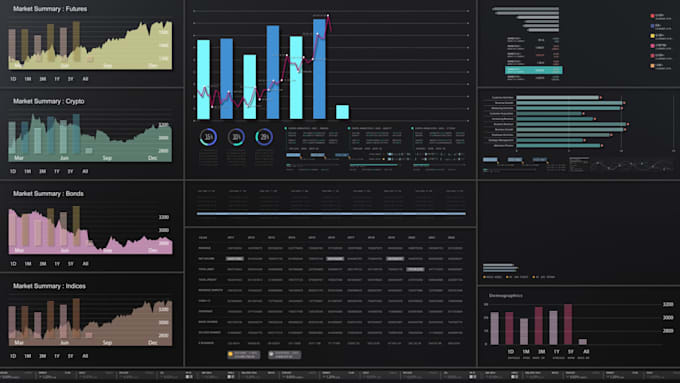Click the pink legend dot icon
Image resolution: width=680 pixels, height=383 pixels.
pyautogui.click(x=652, y=46)
